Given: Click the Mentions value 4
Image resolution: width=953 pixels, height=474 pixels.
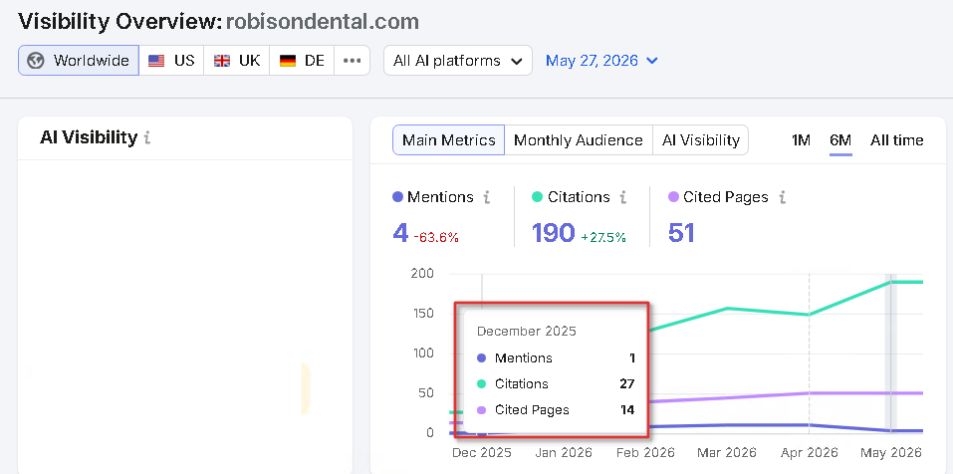Looking at the screenshot, I should pos(401,233).
